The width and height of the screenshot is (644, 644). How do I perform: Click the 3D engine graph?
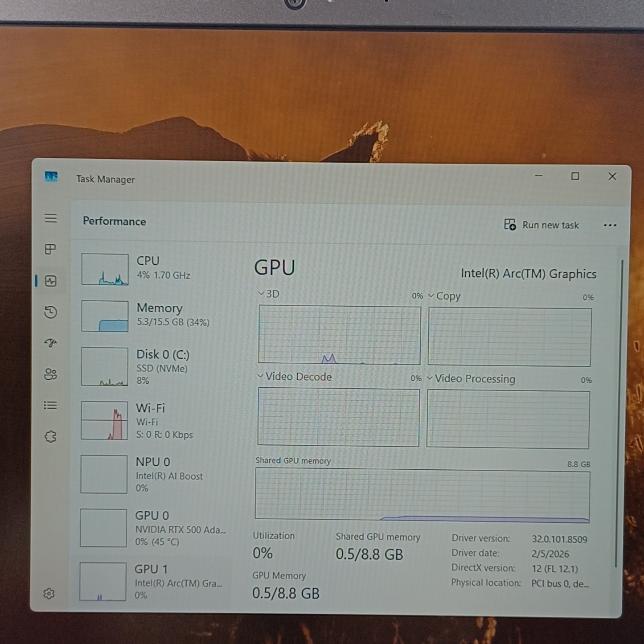(x=340, y=335)
